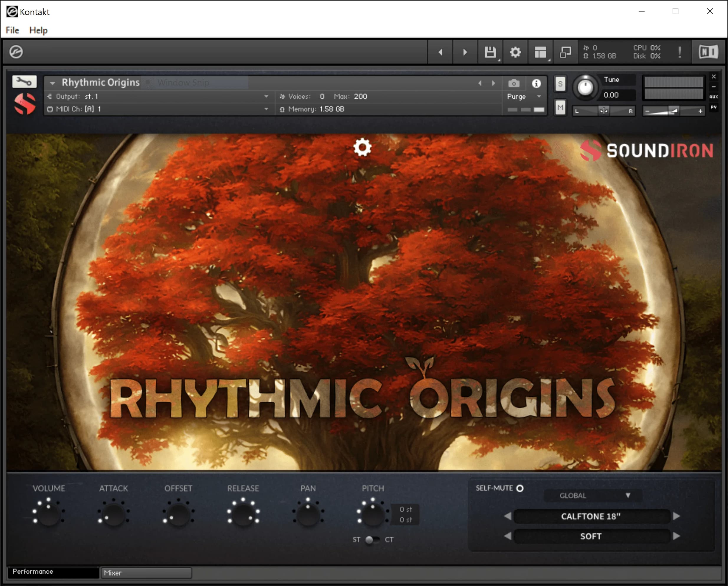Expand the Output st.1 dropdown
Image resolution: width=728 pixels, height=586 pixels.
pyautogui.click(x=267, y=96)
